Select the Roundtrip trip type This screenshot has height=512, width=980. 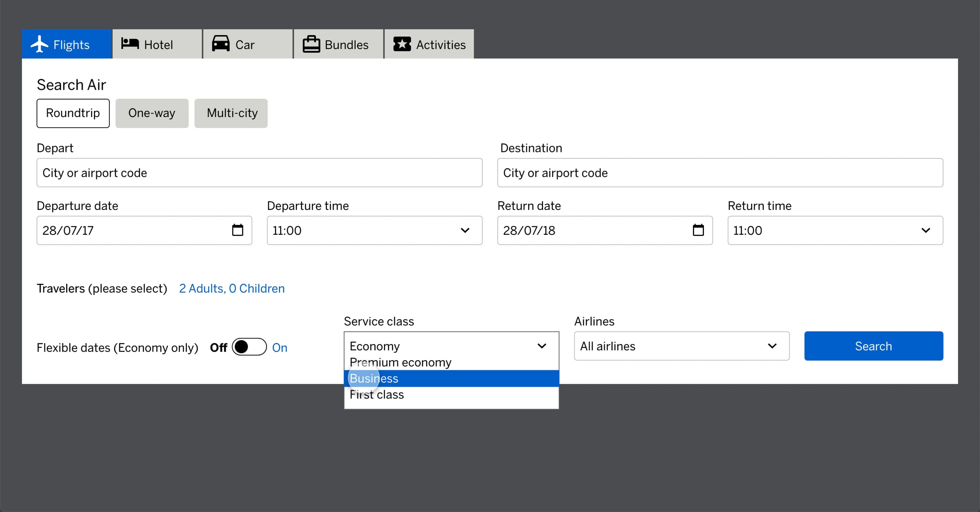coord(73,113)
